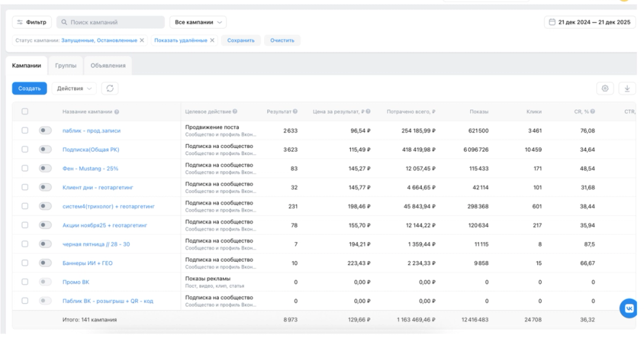This screenshot has height=339, width=644.
Task: Sort by the Потрачено всего column header
Action: pos(411,112)
